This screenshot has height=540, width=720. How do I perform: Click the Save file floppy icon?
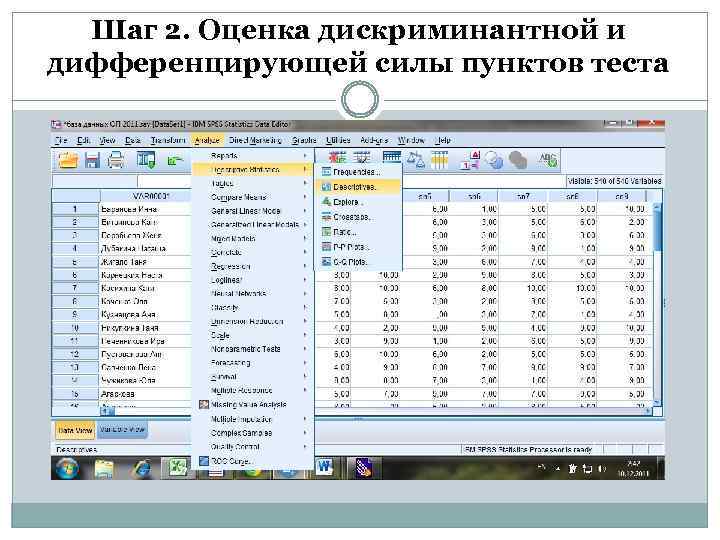click(x=92, y=160)
